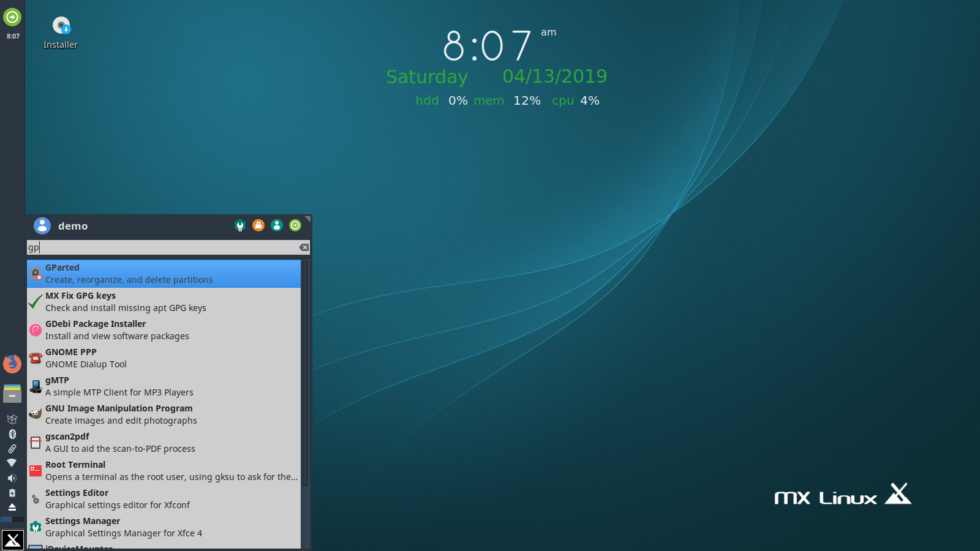Switch user via menu header icon

click(277, 225)
